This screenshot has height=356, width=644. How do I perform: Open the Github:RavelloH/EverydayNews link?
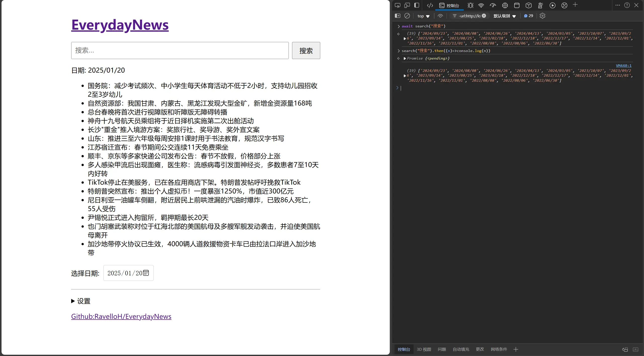pyautogui.click(x=121, y=316)
